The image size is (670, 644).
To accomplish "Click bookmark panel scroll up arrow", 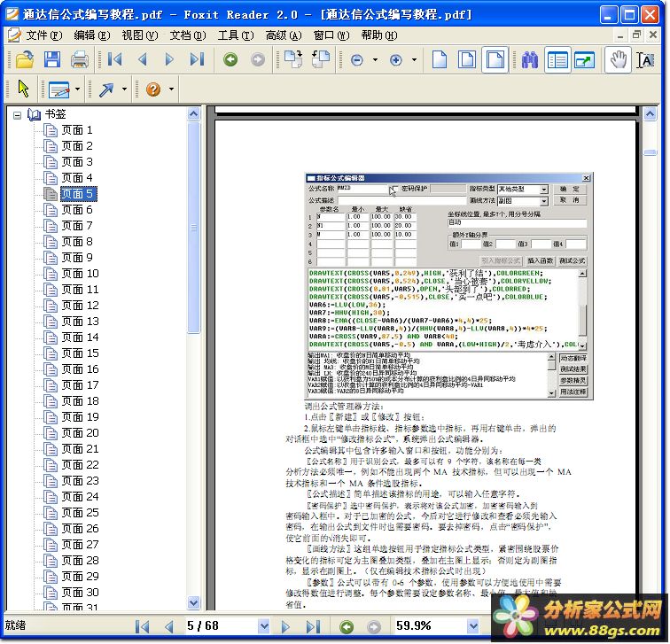I will pyautogui.click(x=194, y=114).
